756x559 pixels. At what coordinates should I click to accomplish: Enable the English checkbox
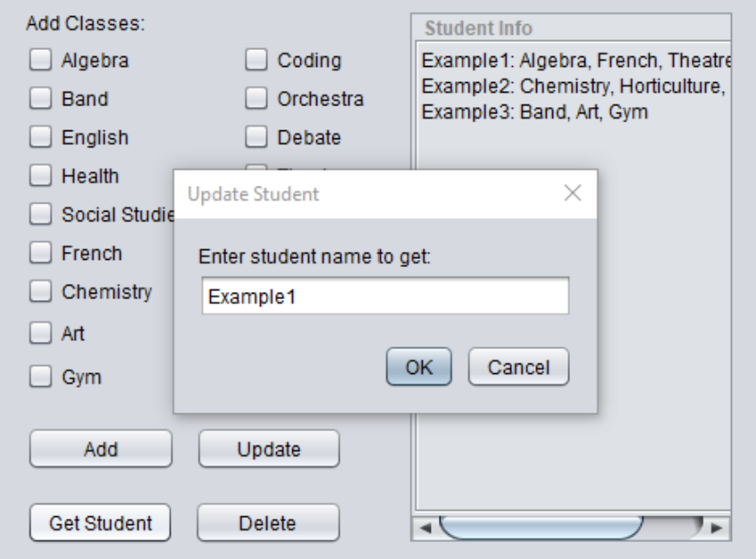coord(40,137)
